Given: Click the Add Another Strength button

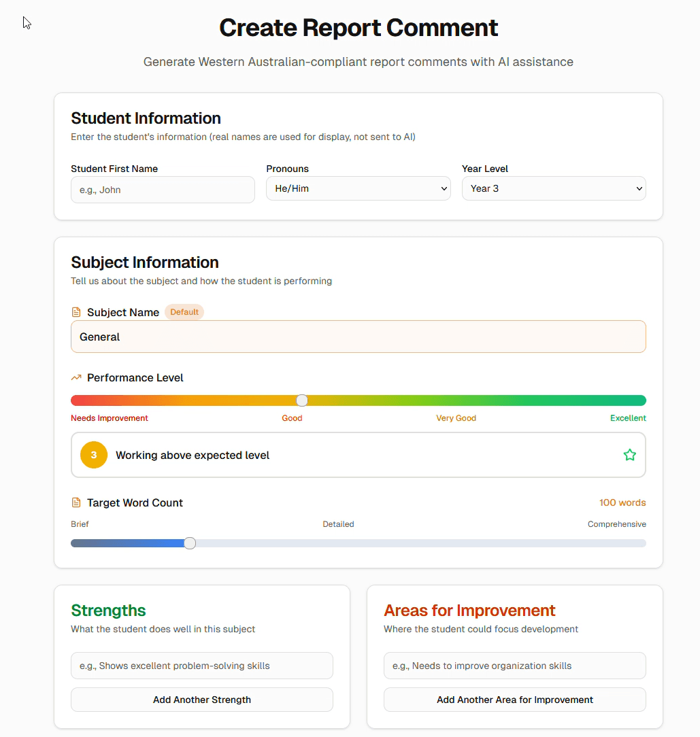Looking at the screenshot, I should [x=201, y=699].
